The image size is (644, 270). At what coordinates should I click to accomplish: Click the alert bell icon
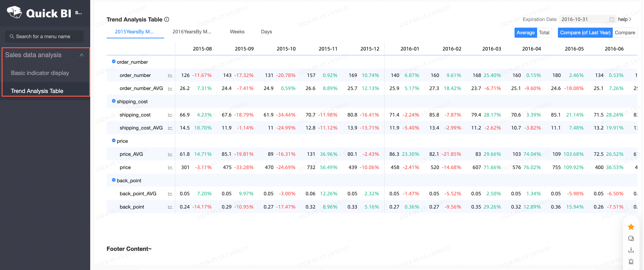pos(631,262)
